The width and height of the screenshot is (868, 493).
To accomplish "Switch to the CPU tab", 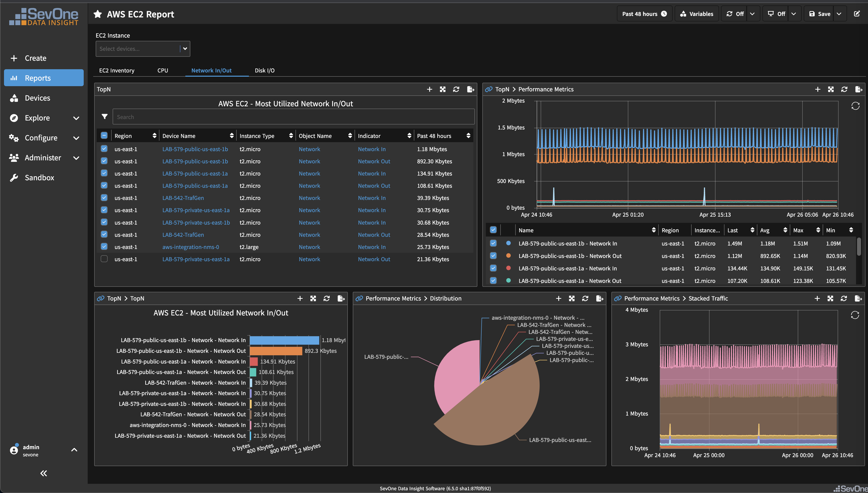I will click(163, 70).
